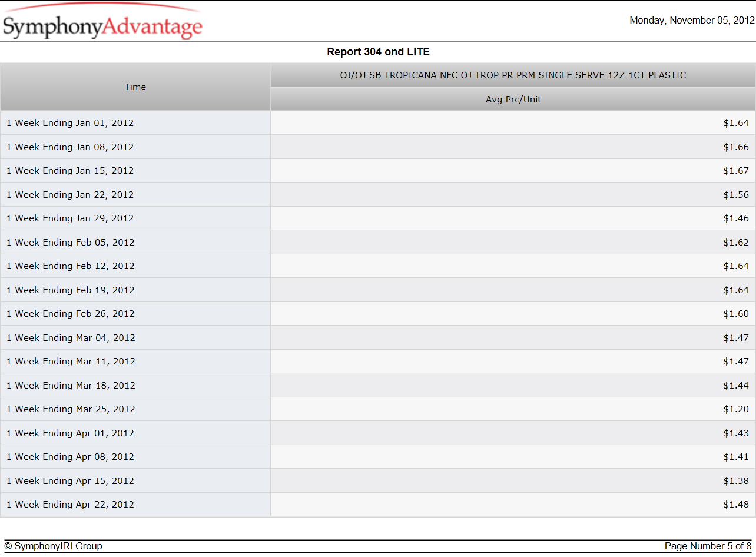Select row 1 Week Ending Jan 08, 2012

[x=378, y=147]
